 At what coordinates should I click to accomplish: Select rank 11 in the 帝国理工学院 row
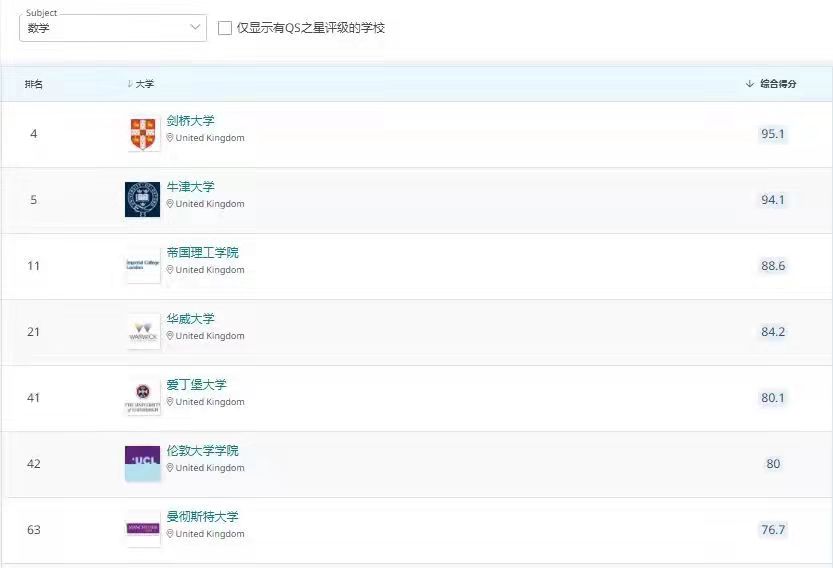pos(33,266)
